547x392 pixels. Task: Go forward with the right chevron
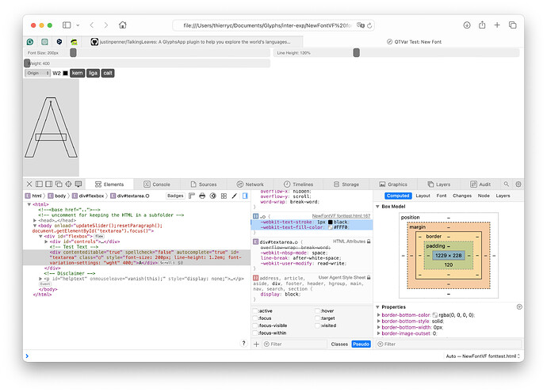point(106,25)
